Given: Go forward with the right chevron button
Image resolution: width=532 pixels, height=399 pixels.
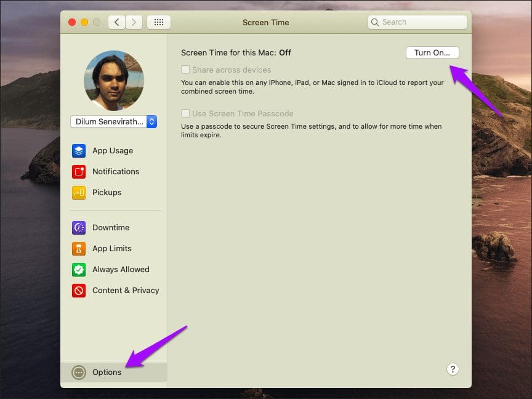Looking at the screenshot, I should coord(134,22).
